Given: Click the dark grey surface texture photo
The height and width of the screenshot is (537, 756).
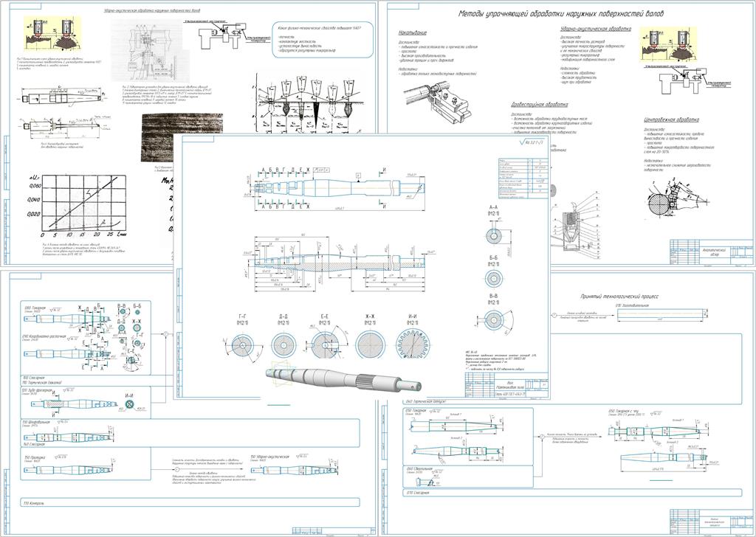Looking at the screenshot, I should 182,138.
